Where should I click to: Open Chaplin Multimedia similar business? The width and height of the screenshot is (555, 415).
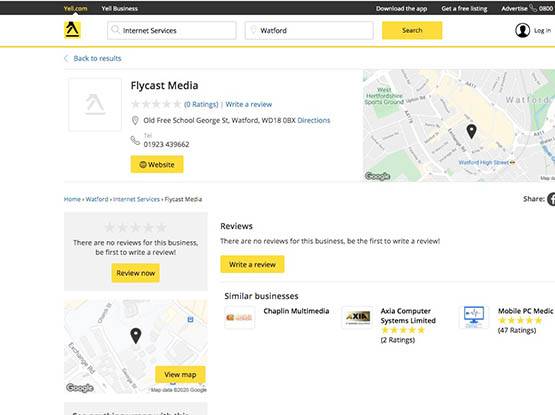pos(296,311)
